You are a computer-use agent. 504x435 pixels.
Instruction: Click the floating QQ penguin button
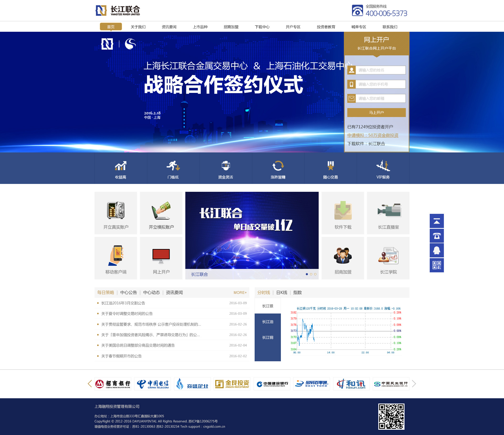pyautogui.click(x=437, y=250)
